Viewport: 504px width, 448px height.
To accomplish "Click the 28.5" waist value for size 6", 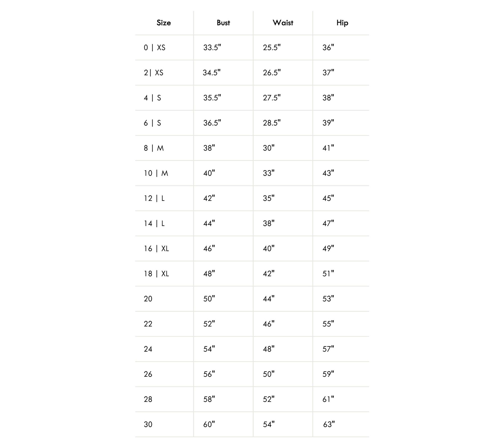I will click(x=272, y=123).
